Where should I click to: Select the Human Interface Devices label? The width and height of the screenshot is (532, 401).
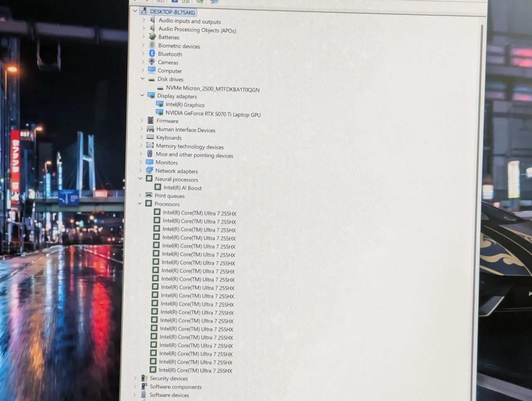[186, 130]
